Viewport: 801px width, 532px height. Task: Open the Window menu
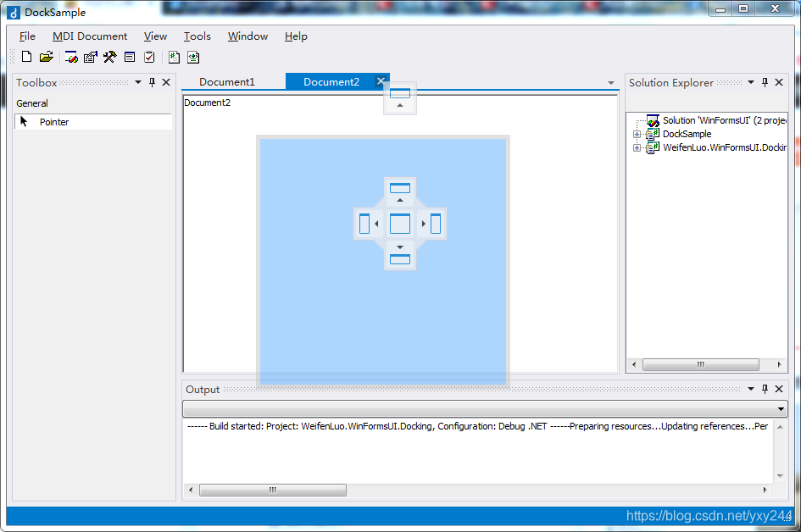(x=248, y=36)
